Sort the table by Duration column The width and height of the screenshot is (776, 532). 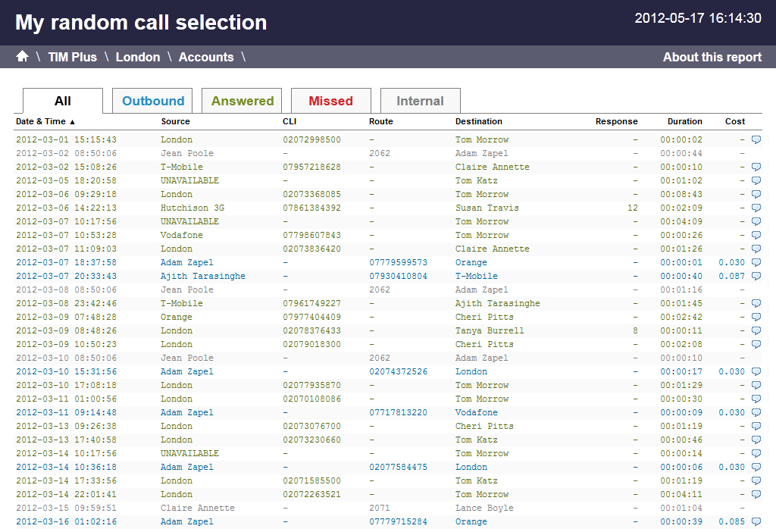pos(684,121)
